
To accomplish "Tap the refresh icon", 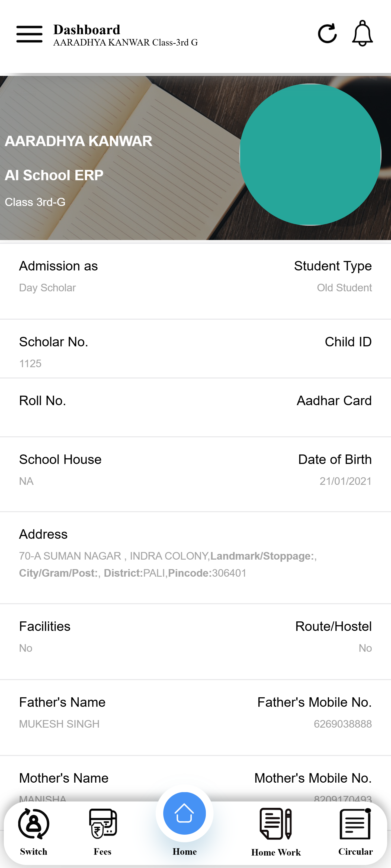I will 327,34.
